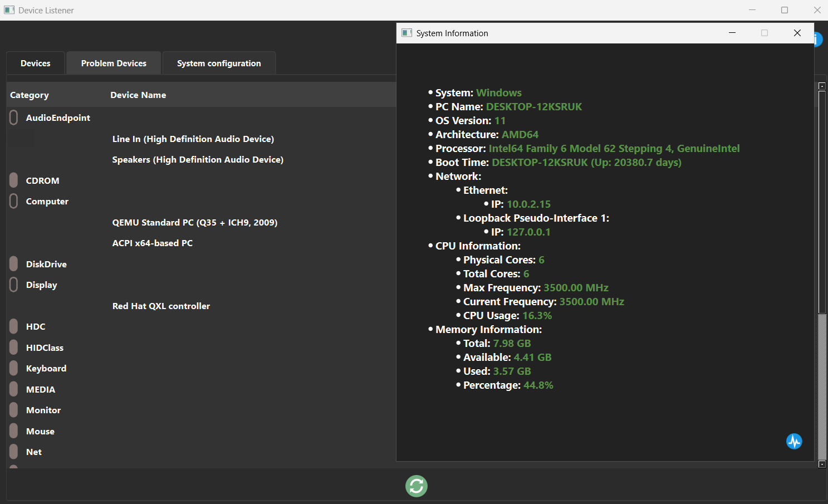Collapse the AudioEndpoint category
Screen dimensions: 828x504
(14, 118)
